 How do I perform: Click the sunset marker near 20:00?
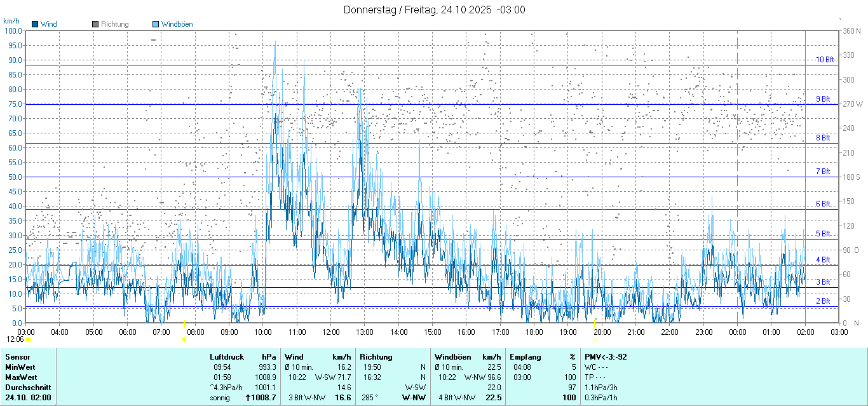pos(595,339)
